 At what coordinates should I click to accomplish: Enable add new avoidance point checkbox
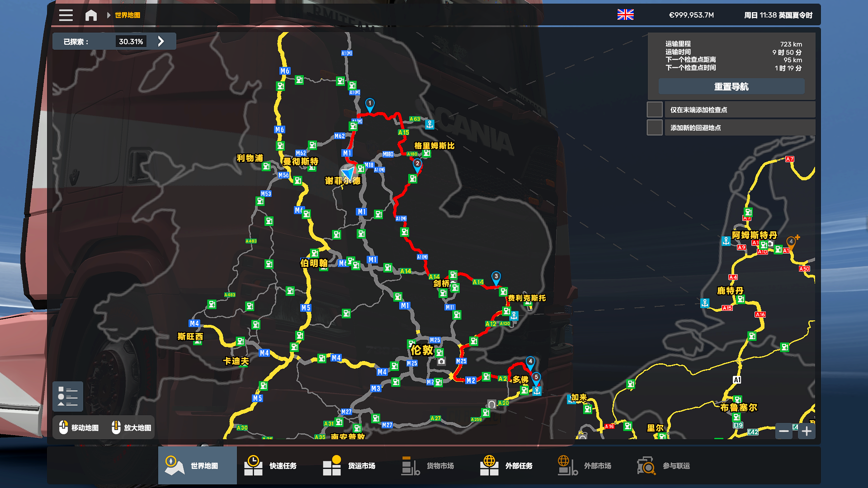[654, 127]
